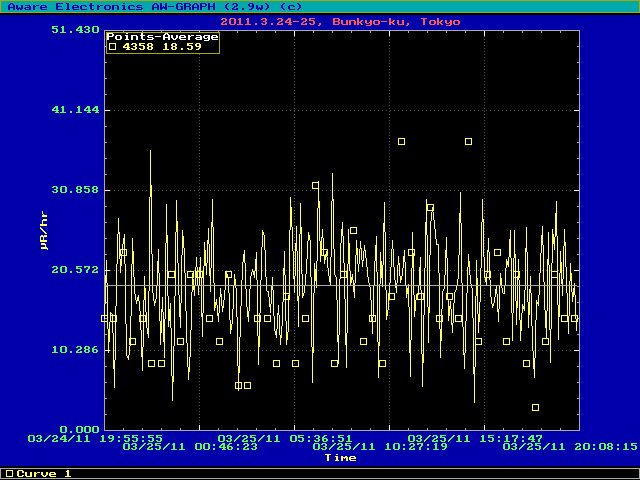Click the 03/25/11 00:46:23 time label
640x480 pixels.
pyautogui.click(x=190, y=447)
